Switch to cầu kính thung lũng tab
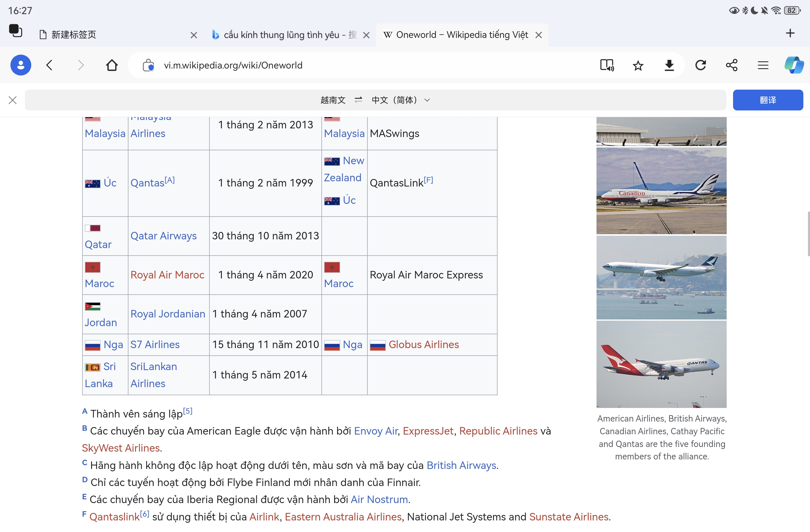This screenshot has width=810, height=532. click(x=289, y=35)
